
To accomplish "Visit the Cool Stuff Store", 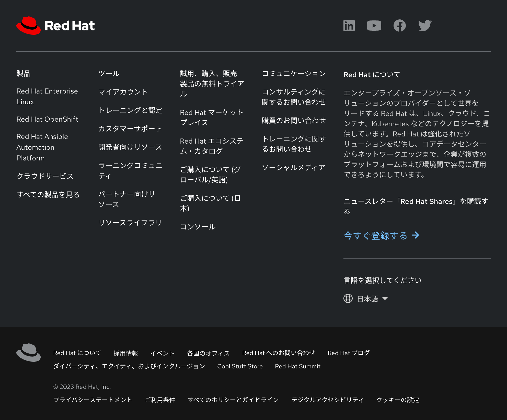I will pyautogui.click(x=240, y=366).
